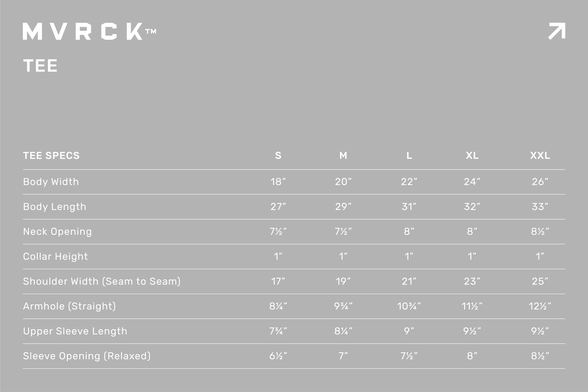Select the Upper Sleeve Length row label
The image size is (588, 392).
pyautogui.click(x=75, y=331)
